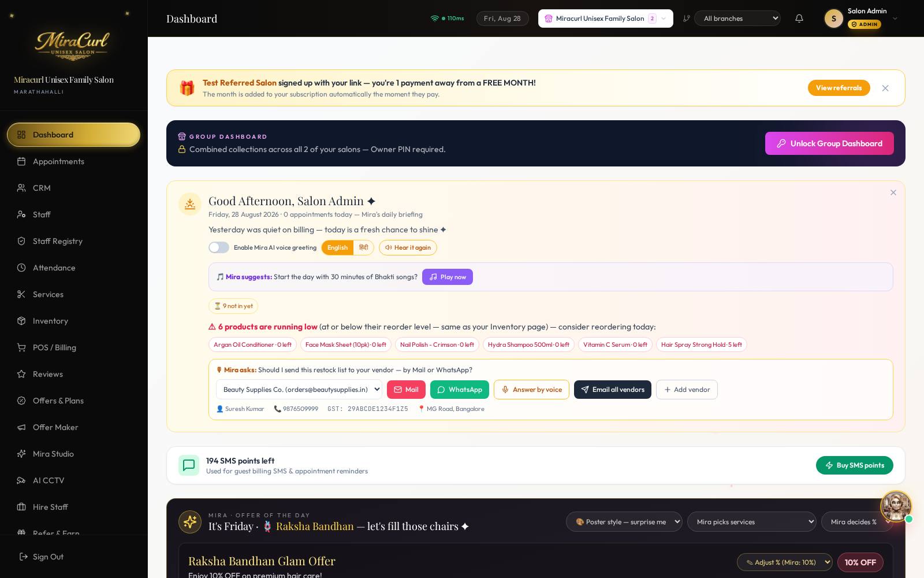Switch greeting language to Hindi
Image resolution: width=924 pixels, height=578 pixels.
(364, 247)
